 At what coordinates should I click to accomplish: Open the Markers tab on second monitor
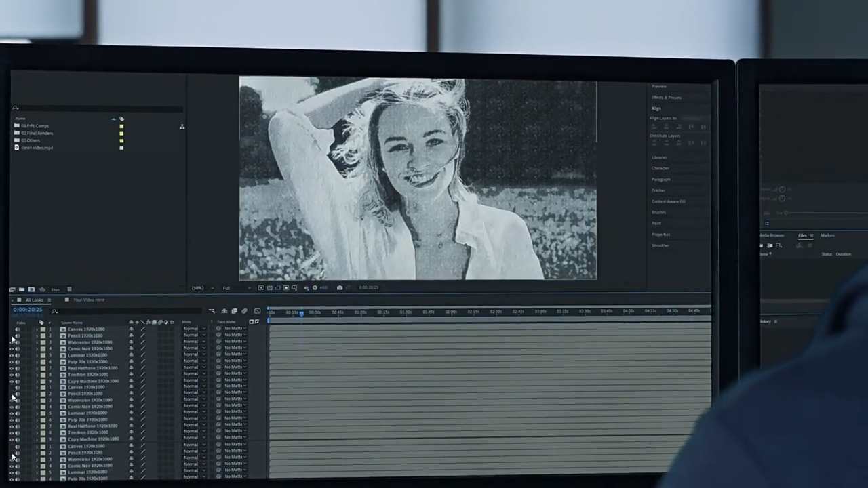point(828,235)
